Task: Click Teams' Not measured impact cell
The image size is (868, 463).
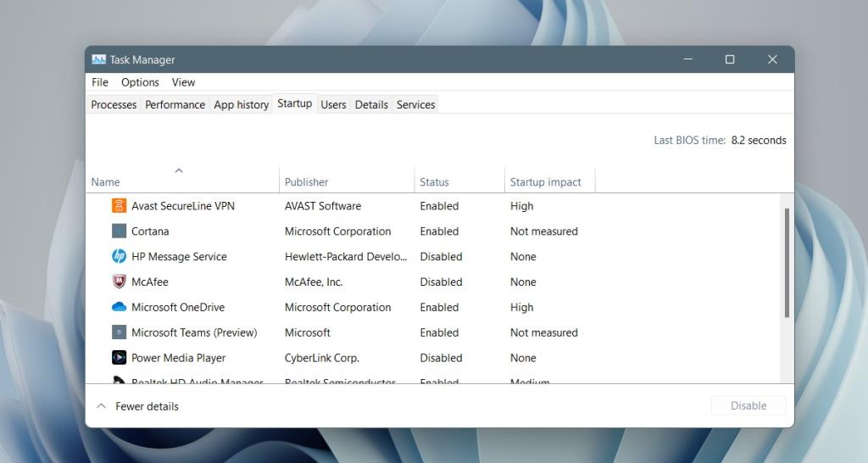Action: pos(543,332)
